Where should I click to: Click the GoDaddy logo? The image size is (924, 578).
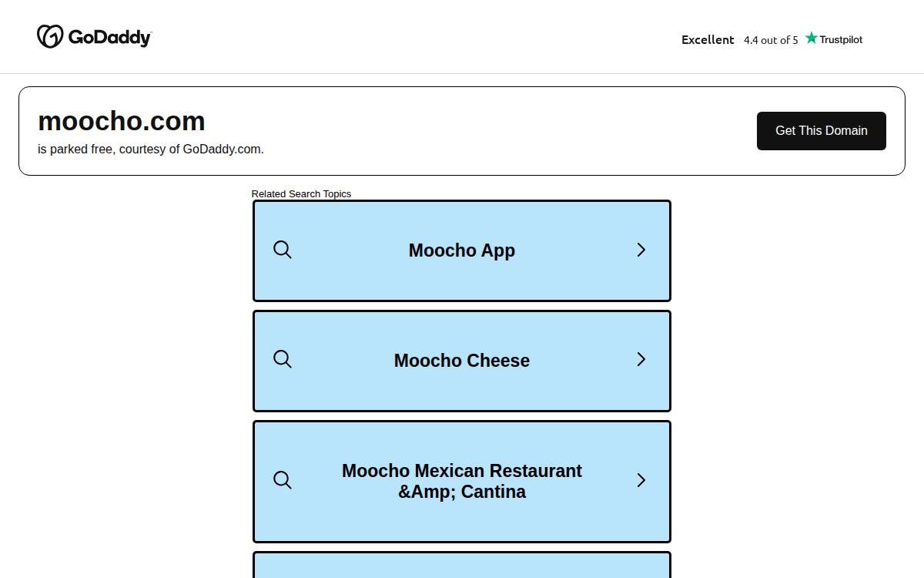tap(94, 36)
